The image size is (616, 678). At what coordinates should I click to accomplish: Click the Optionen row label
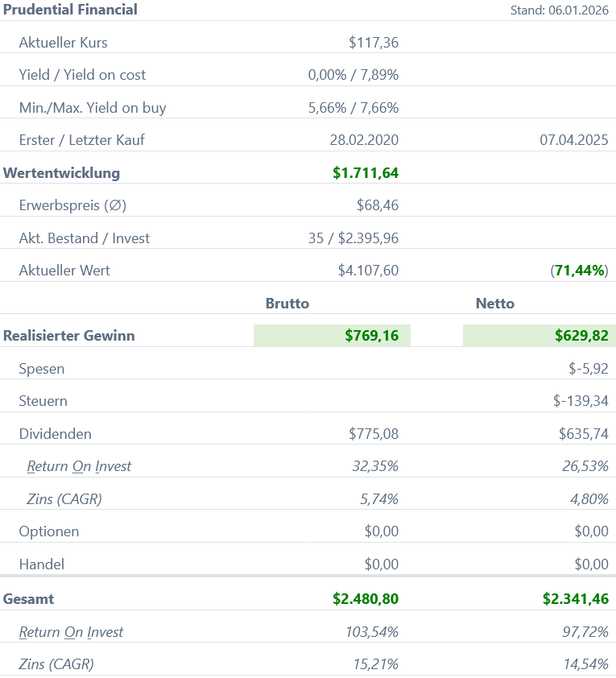[49, 531]
